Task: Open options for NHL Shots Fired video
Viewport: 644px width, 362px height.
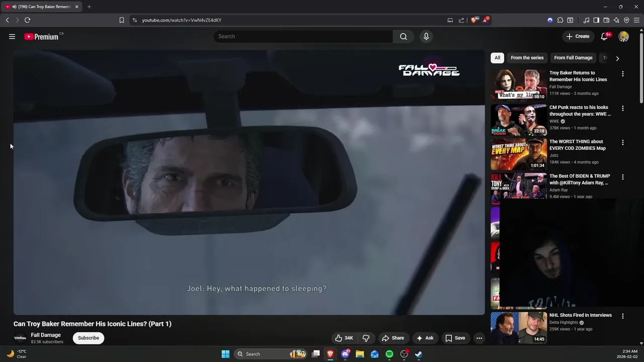Action: pos(622,316)
